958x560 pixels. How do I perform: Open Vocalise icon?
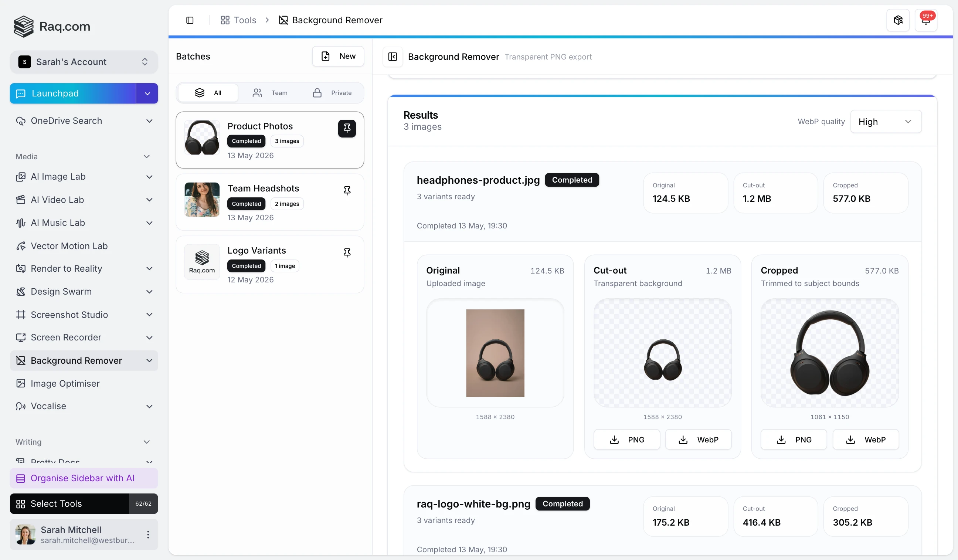(x=21, y=406)
